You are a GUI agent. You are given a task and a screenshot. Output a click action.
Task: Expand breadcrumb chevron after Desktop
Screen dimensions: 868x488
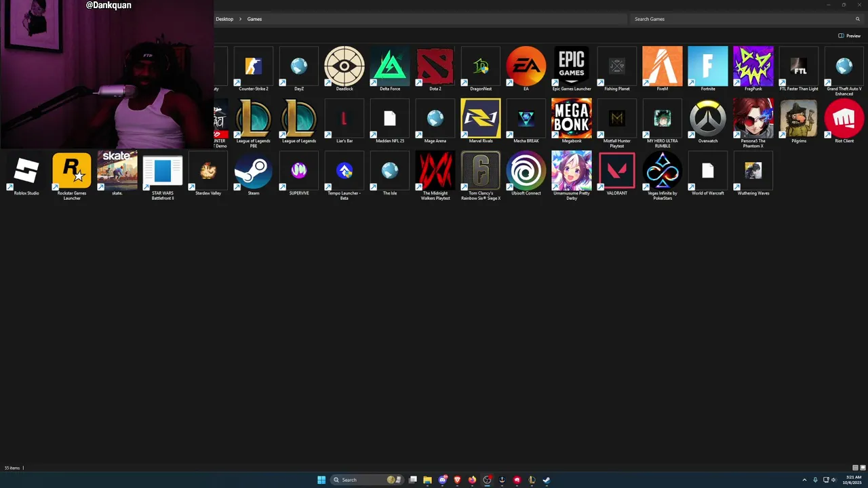point(240,19)
